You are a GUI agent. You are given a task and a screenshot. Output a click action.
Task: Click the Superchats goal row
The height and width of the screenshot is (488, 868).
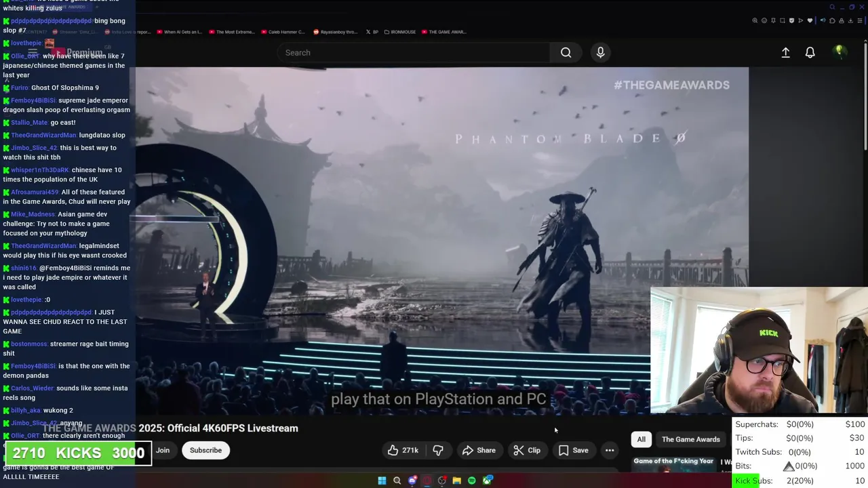[x=800, y=424]
